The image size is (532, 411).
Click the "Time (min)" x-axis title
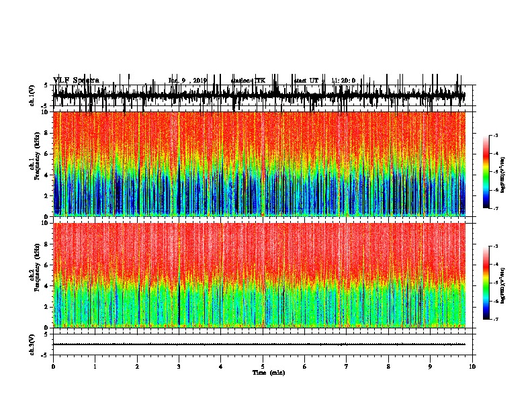tap(269, 373)
